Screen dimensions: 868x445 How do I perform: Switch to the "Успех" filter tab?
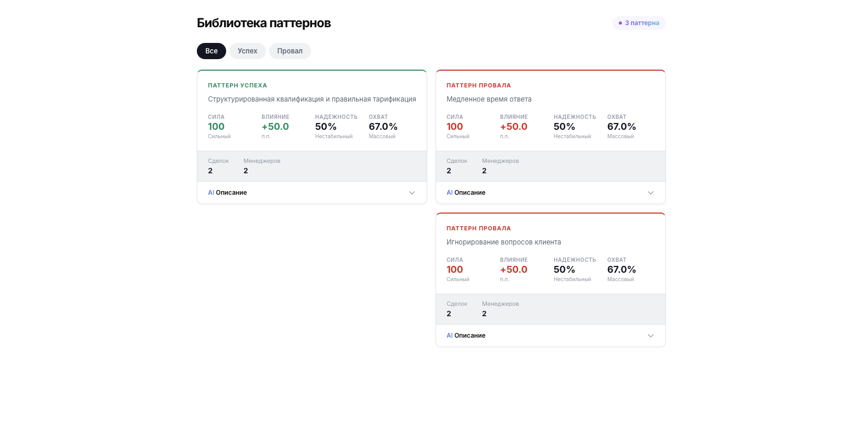pos(247,51)
